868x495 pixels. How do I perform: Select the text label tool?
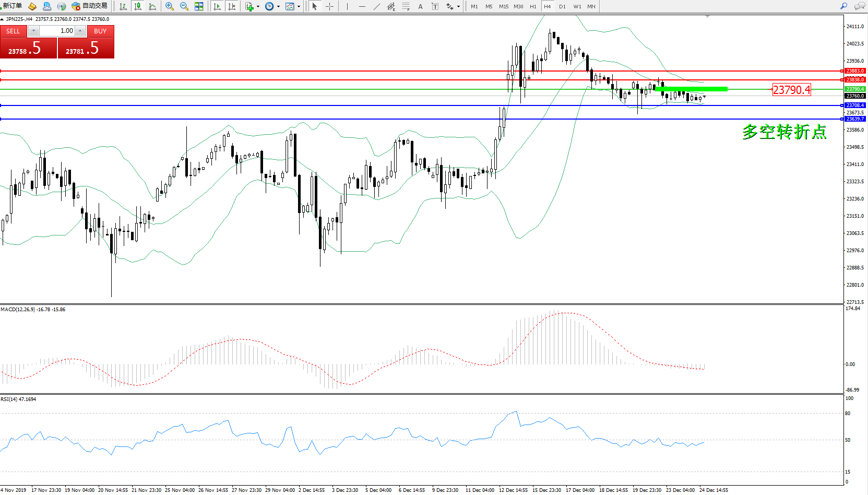(420, 6)
